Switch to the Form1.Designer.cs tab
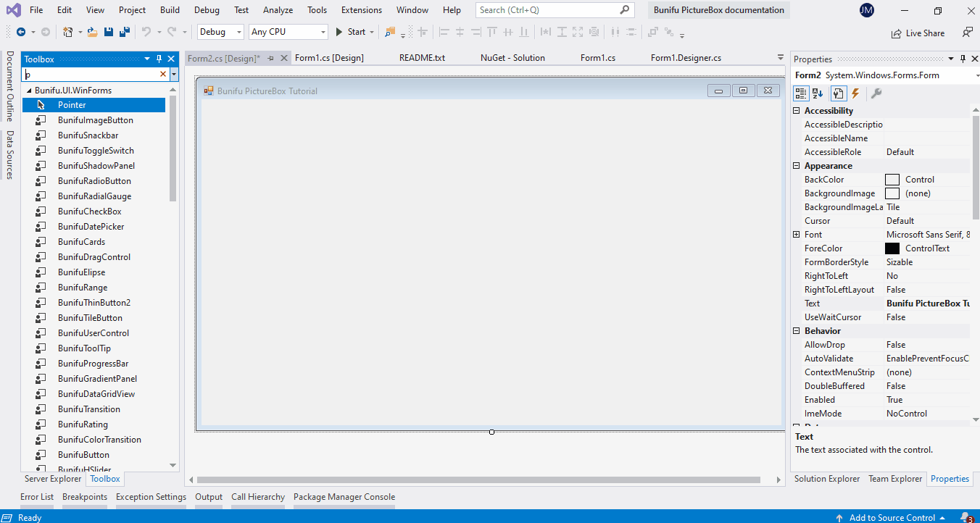The image size is (980, 523). tap(686, 58)
